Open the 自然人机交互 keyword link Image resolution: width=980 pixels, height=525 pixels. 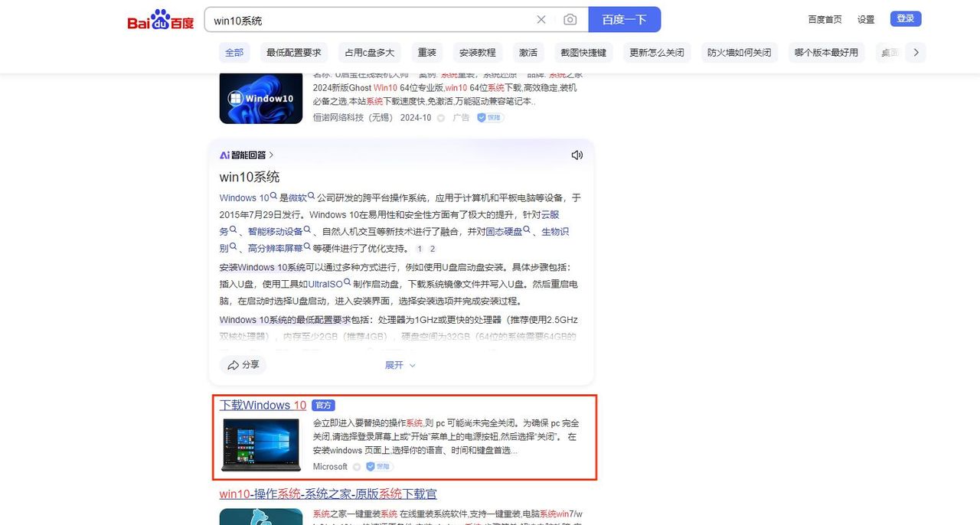pyautogui.click(x=349, y=231)
